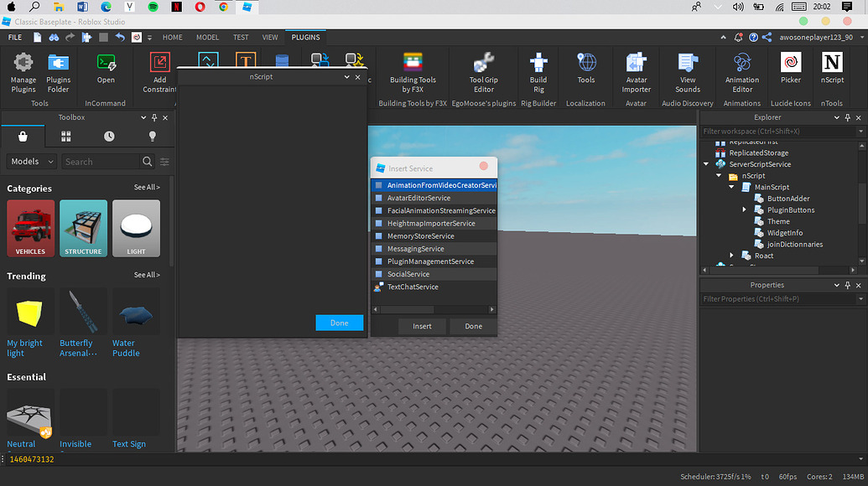Select MemoryStoreService in the list
This screenshot has width=868, height=486.
(434, 236)
